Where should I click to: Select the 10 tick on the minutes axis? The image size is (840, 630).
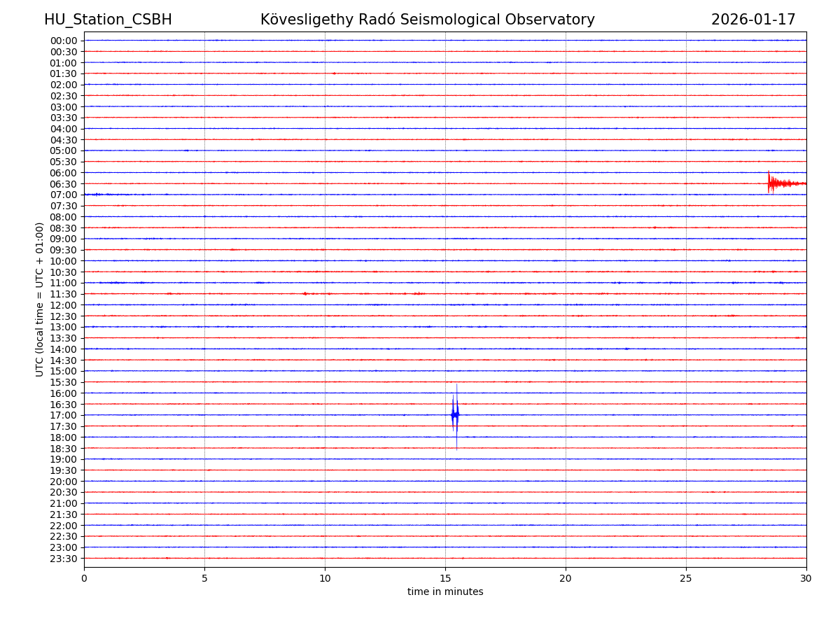[325, 578]
